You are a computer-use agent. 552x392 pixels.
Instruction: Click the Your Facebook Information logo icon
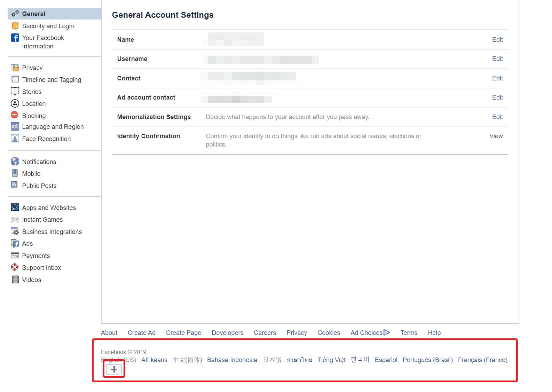click(x=15, y=38)
